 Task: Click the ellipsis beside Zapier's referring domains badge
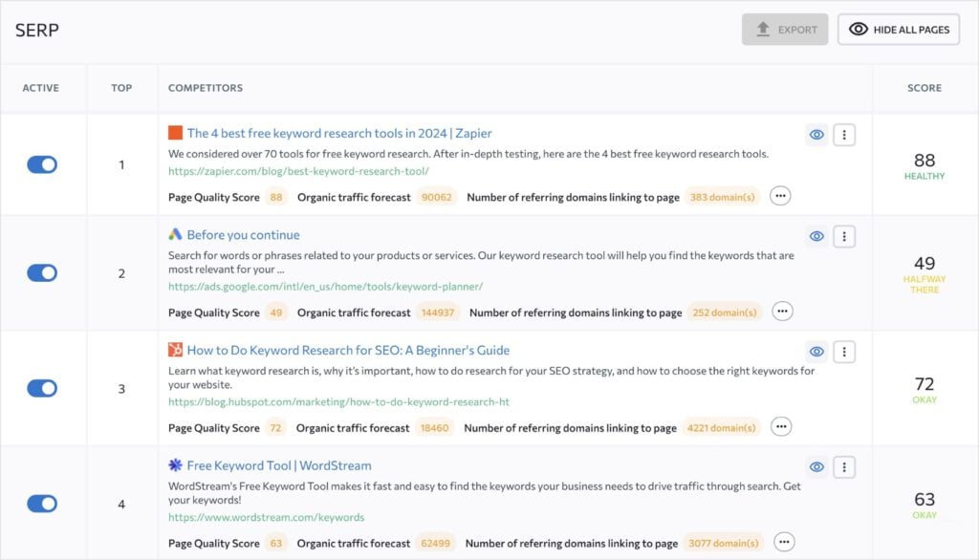tap(780, 196)
